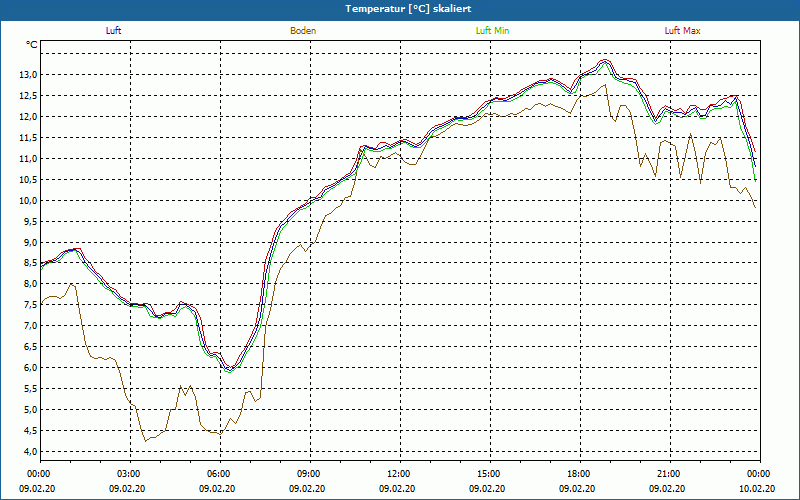Screen dimensions: 800x500
Task: Click the 4,5 y-axis value
Action: pos(30,431)
